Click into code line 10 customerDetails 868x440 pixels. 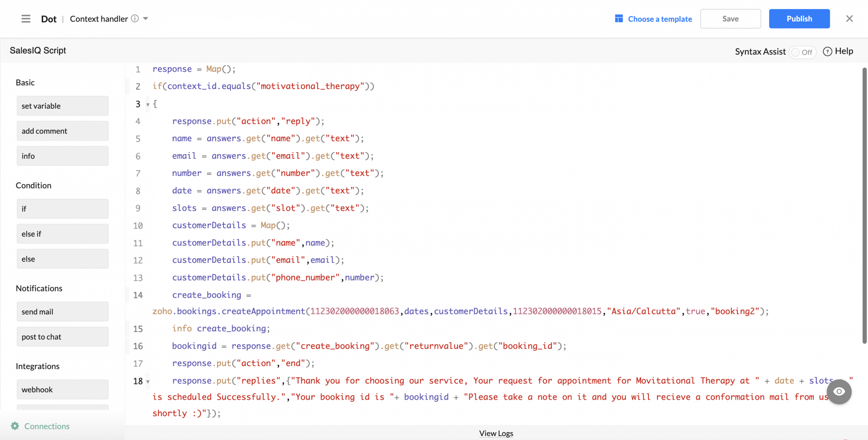209,225
